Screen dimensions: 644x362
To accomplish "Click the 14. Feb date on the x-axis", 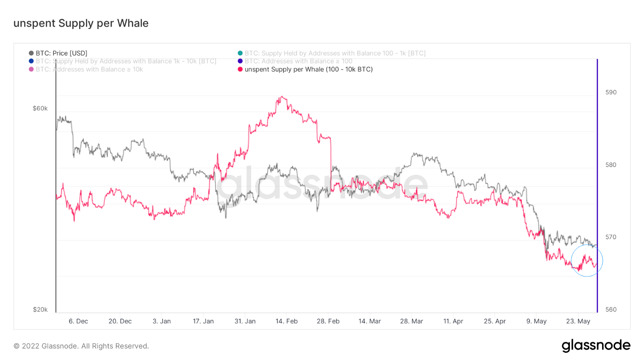I will 286,321.
